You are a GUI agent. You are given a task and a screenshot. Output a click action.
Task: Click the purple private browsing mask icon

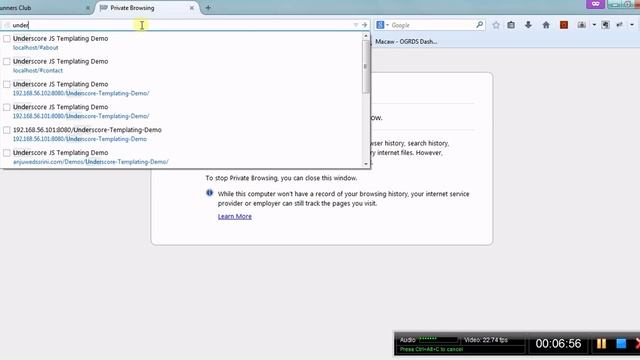click(x=595, y=4)
